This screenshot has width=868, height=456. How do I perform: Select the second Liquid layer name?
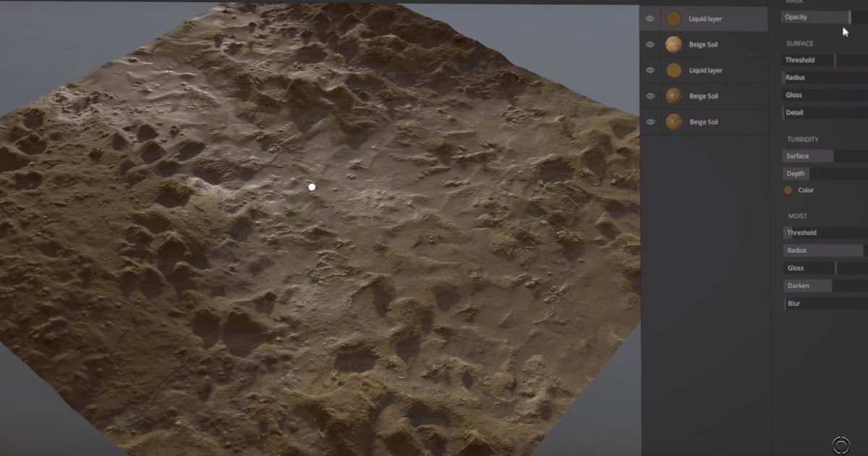click(705, 70)
